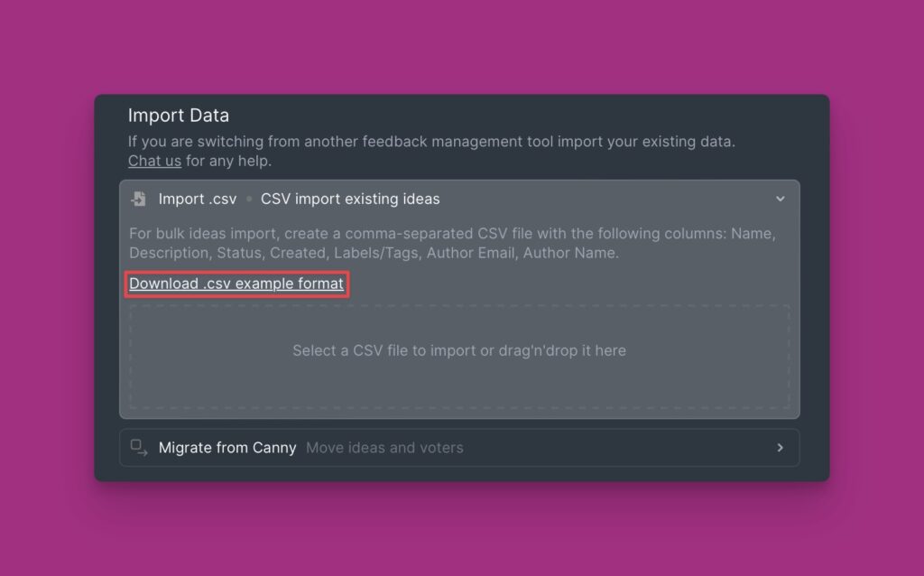924x576 pixels.
Task: Click the red-highlighted download example link
Action: click(x=236, y=283)
